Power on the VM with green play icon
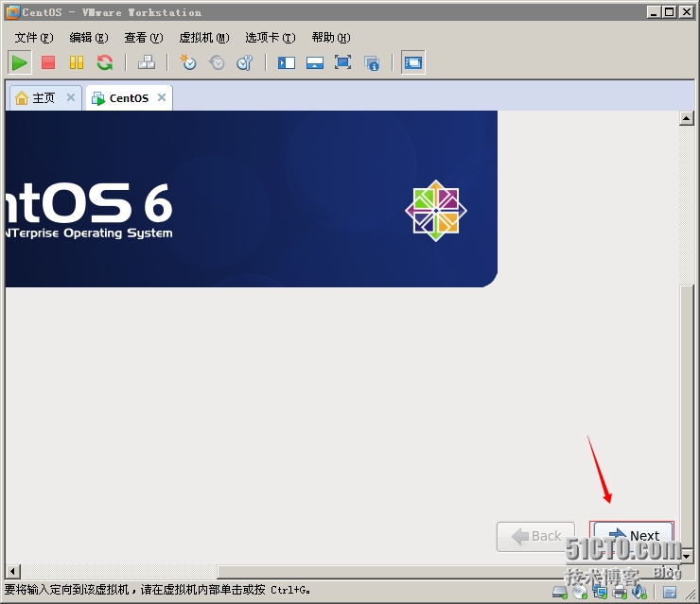700x604 pixels. pos(19,62)
